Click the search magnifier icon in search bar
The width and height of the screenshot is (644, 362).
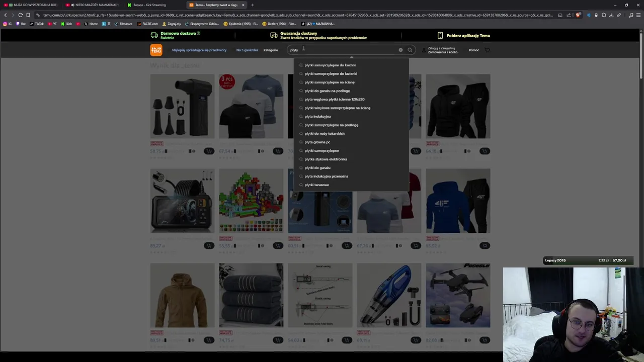(410, 50)
